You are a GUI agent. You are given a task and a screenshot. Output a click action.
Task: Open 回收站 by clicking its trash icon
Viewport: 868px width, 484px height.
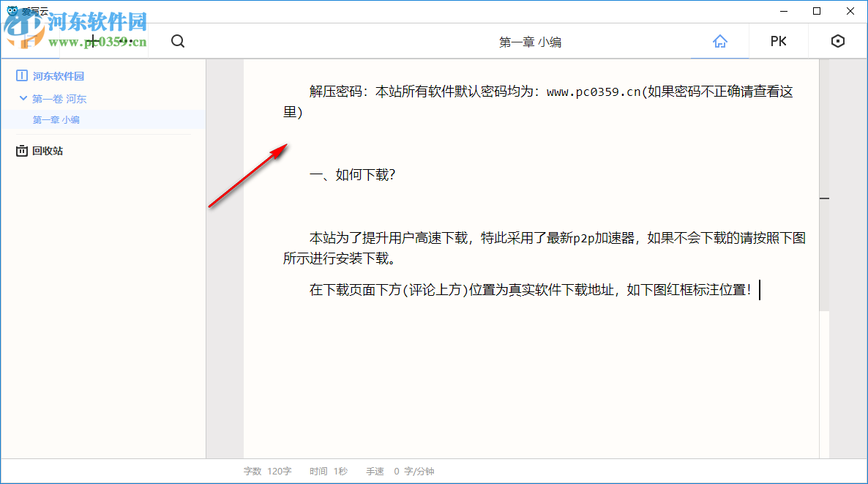[x=22, y=150]
